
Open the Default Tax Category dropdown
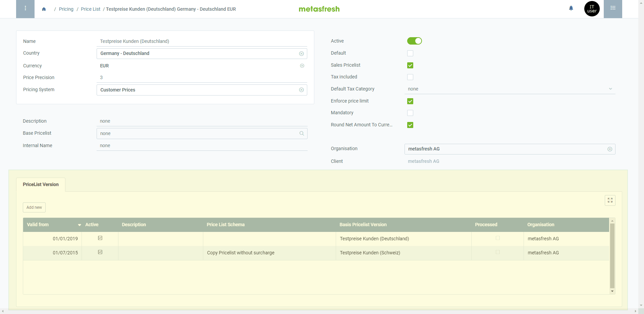point(510,89)
